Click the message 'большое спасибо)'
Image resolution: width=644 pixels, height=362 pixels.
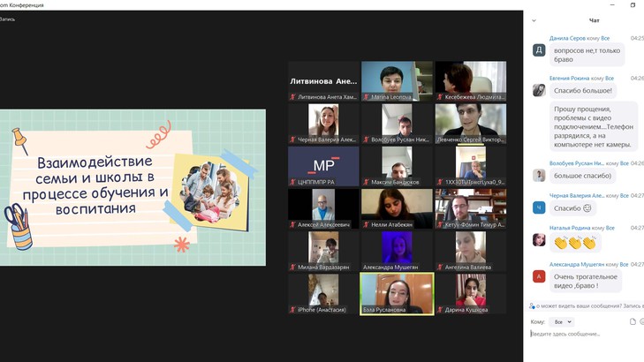click(x=582, y=176)
